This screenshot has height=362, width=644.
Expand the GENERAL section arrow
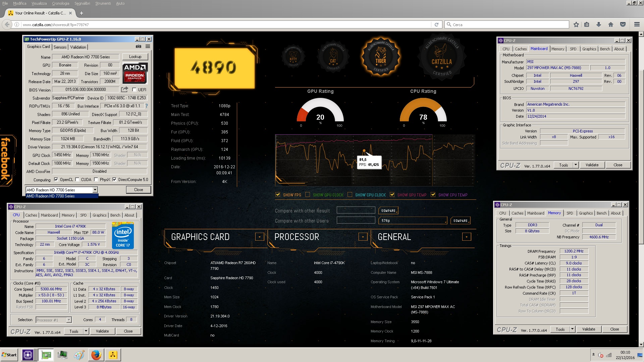pyautogui.click(x=467, y=237)
